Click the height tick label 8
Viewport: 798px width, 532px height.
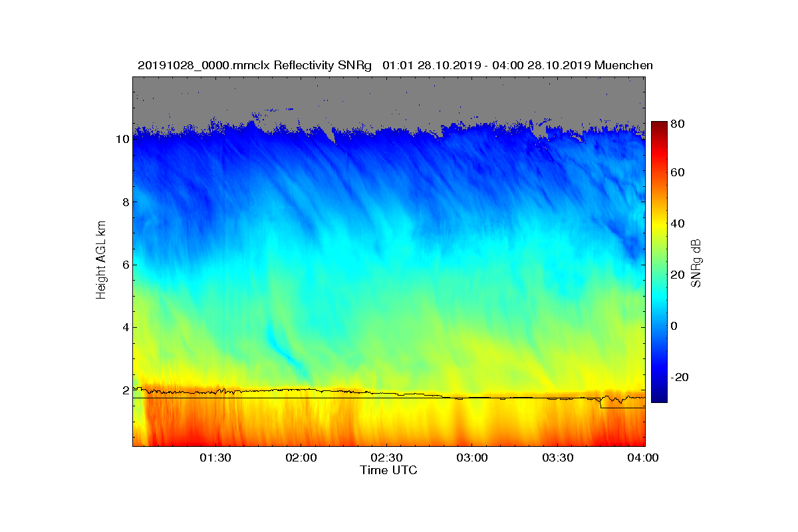pos(124,202)
